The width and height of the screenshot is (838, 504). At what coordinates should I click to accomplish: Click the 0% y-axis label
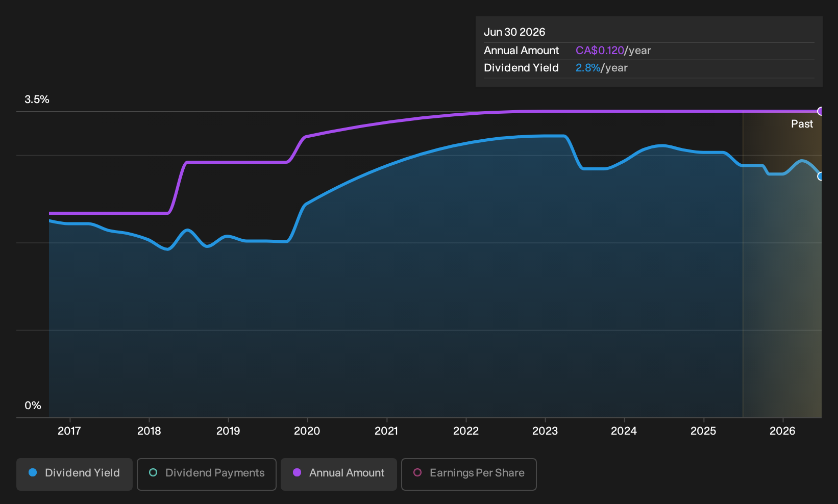pyautogui.click(x=33, y=406)
